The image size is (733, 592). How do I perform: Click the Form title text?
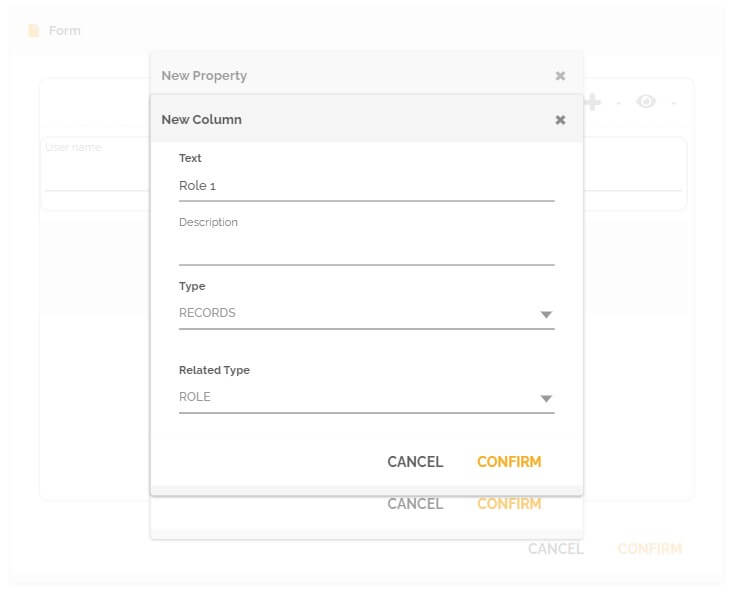point(65,31)
